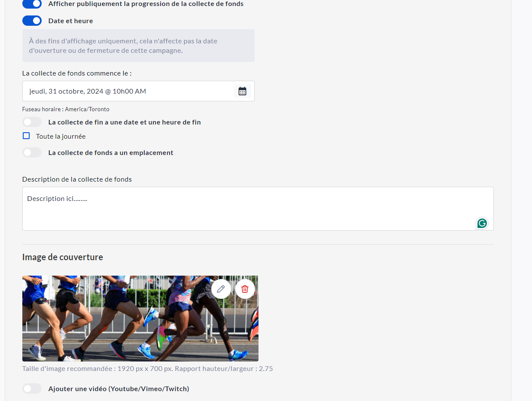Viewport: 532px width, 401px height.
Task: Enable the fundraiser location toggle switch
Action: [x=32, y=152]
